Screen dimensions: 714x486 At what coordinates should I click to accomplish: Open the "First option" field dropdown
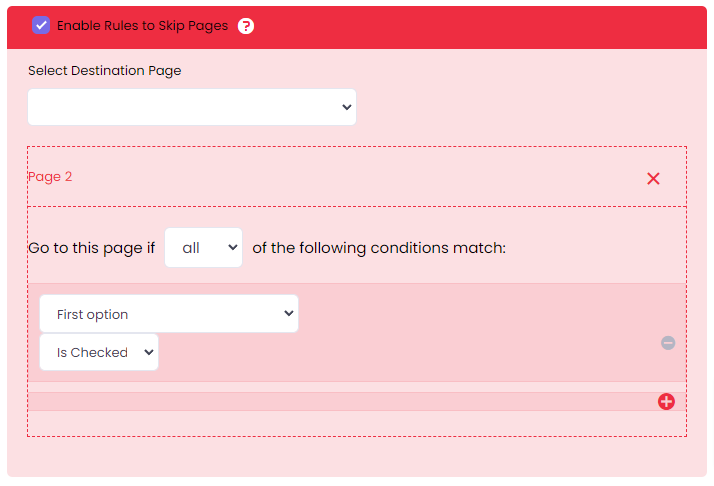tap(168, 314)
